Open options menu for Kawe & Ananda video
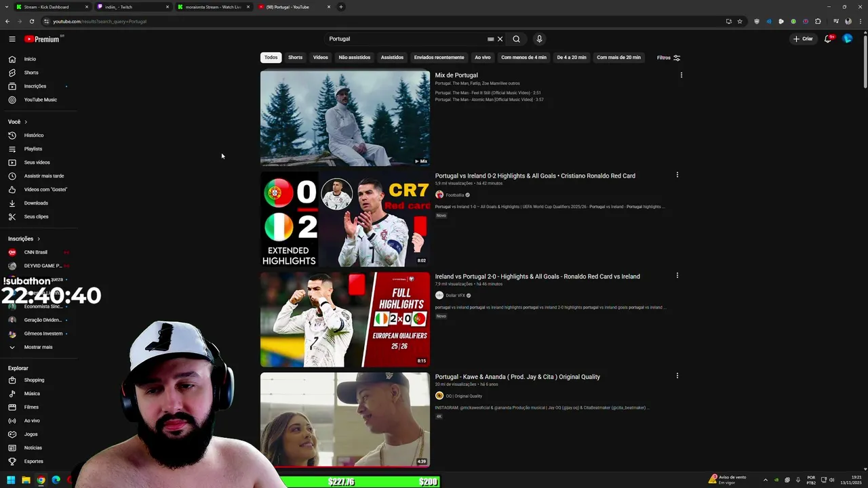Image resolution: width=868 pixels, height=488 pixels. coord(677,375)
